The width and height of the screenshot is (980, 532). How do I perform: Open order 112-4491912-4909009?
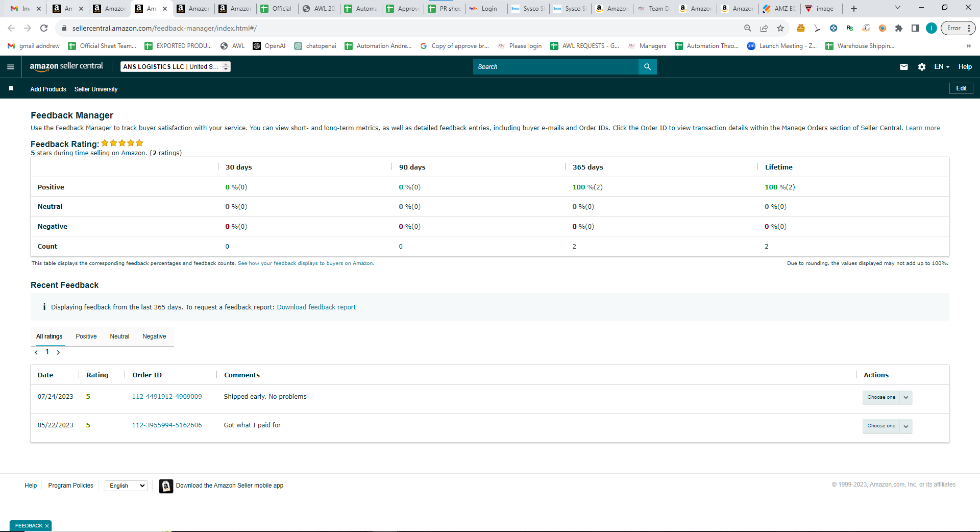click(167, 397)
